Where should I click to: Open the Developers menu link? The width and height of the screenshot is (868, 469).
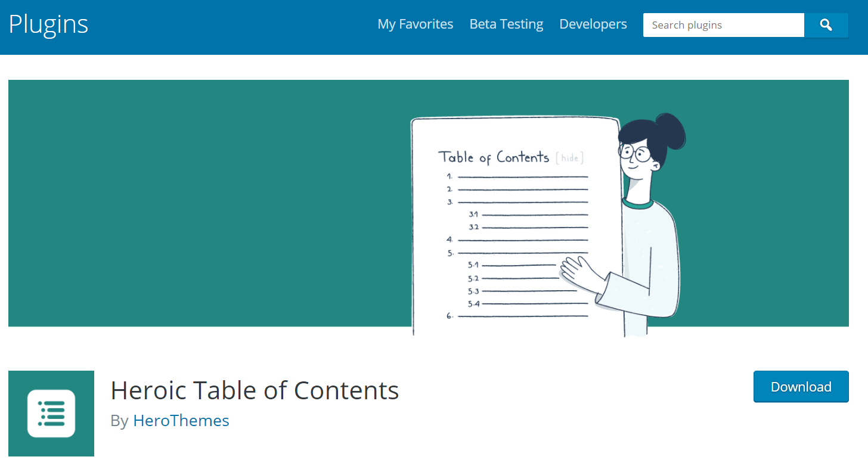(593, 24)
